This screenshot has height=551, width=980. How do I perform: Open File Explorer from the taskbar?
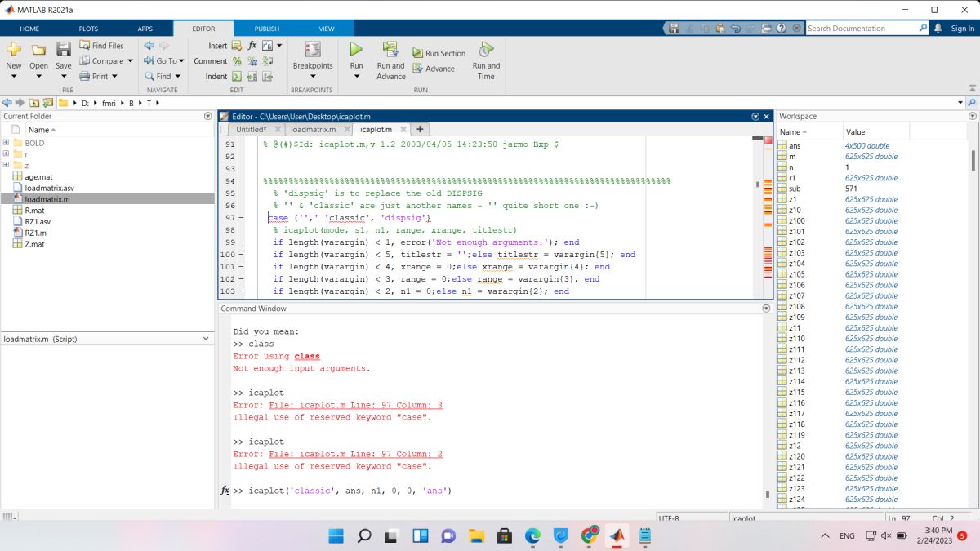pyautogui.click(x=477, y=535)
